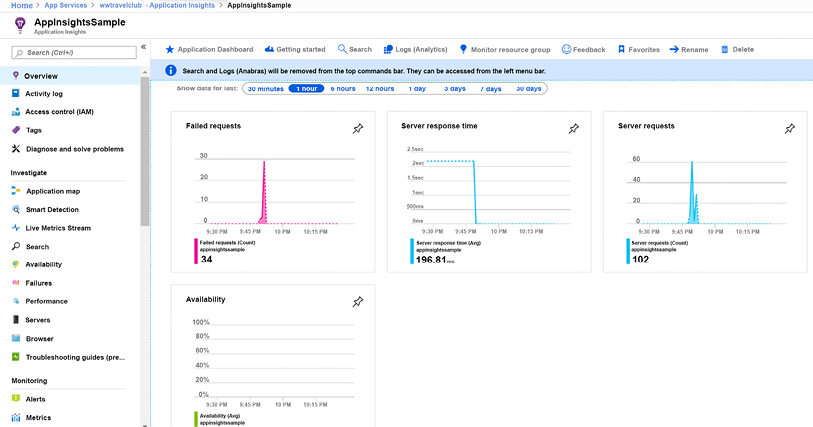Select the 30 minutes time range
Viewport: 813px width, 427px height.
(x=265, y=89)
